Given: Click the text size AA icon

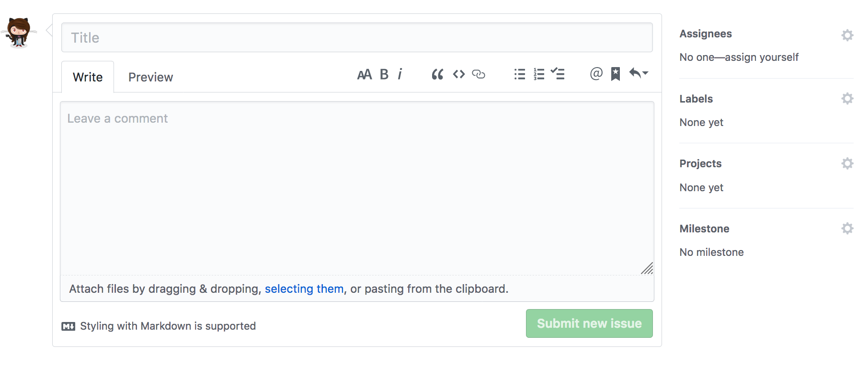Looking at the screenshot, I should (365, 74).
